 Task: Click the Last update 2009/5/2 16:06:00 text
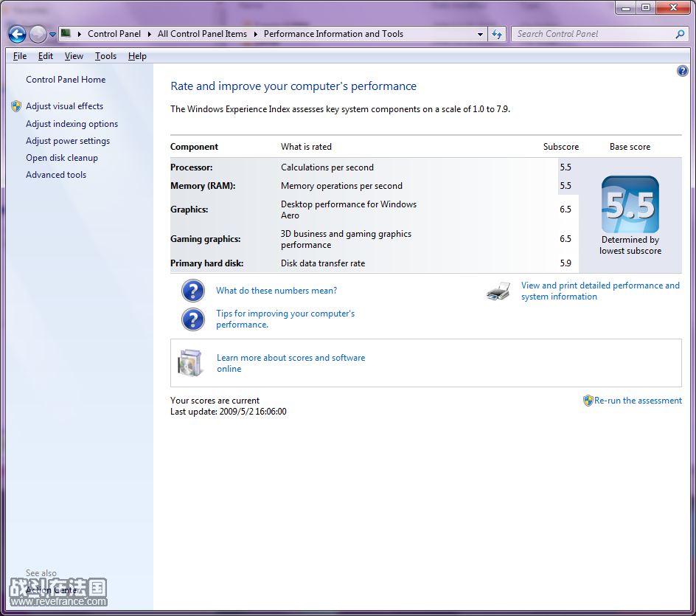tap(228, 412)
